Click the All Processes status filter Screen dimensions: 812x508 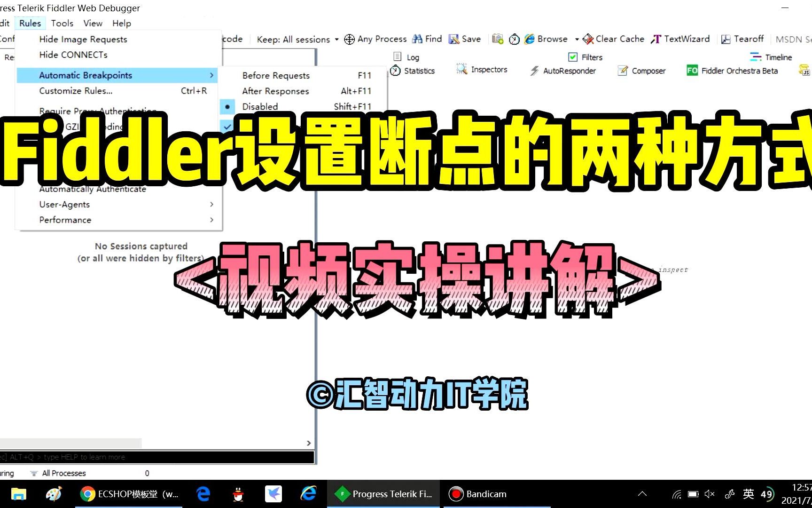point(58,473)
